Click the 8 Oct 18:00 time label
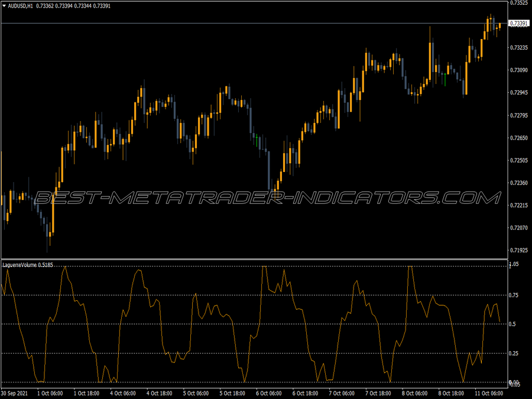 pyautogui.click(x=451, y=393)
